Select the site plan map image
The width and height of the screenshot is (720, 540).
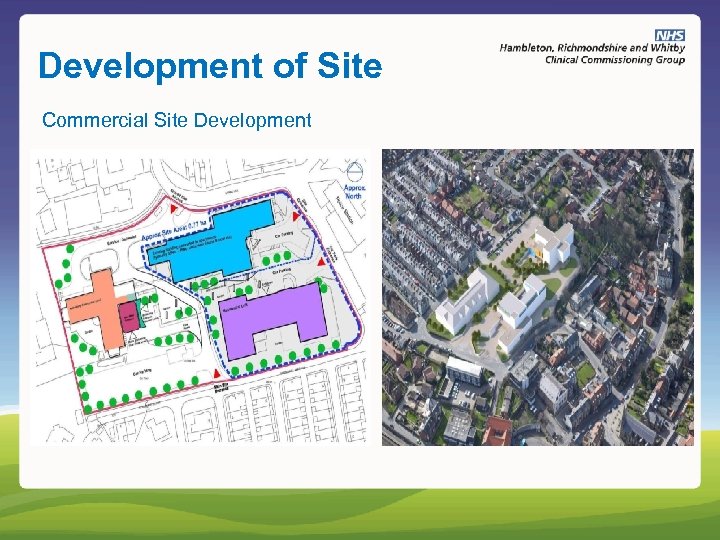click(x=199, y=297)
